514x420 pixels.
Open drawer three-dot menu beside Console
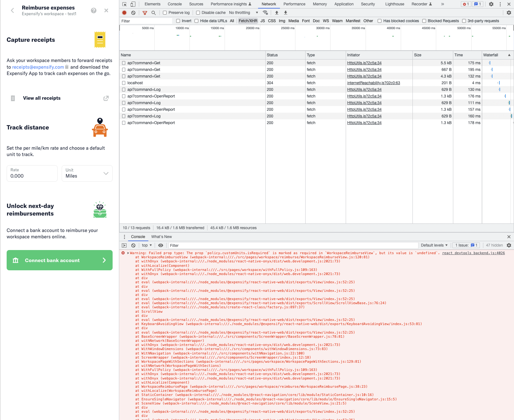(124, 237)
